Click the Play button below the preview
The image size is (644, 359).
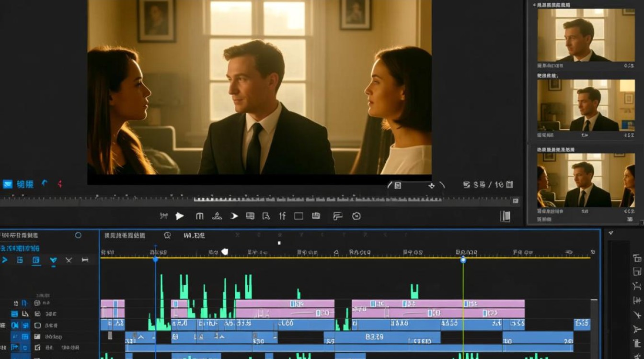click(180, 216)
